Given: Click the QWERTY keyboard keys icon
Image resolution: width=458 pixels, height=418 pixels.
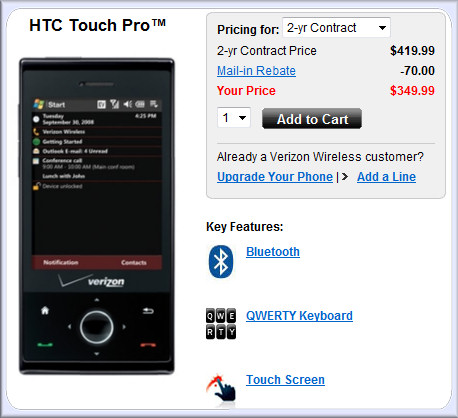Looking at the screenshot, I should click(x=221, y=324).
